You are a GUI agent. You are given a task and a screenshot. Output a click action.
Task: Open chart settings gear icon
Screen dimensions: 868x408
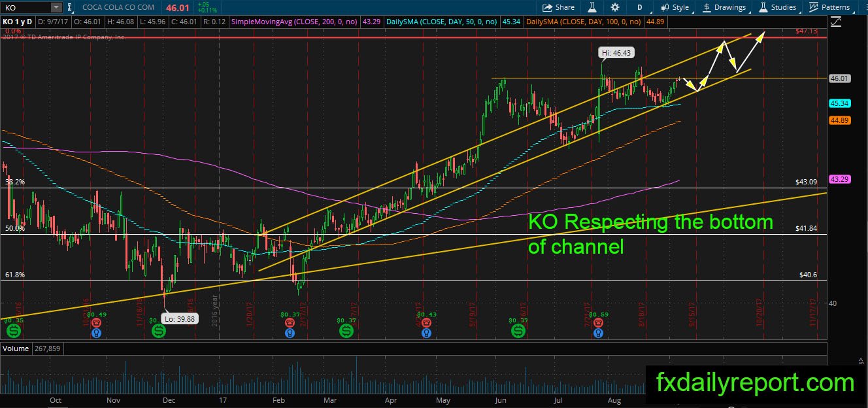615,7
